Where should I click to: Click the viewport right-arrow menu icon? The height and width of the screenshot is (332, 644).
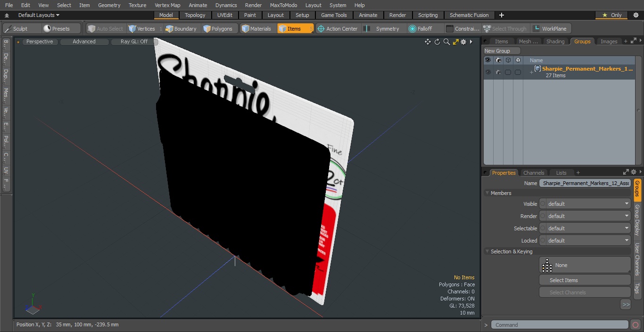coord(471,42)
